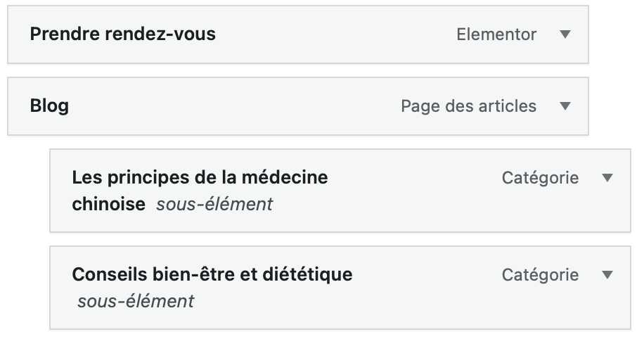Click Catégorie label on Conseils bien-être item
The height and width of the screenshot is (339, 644).
tap(540, 275)
